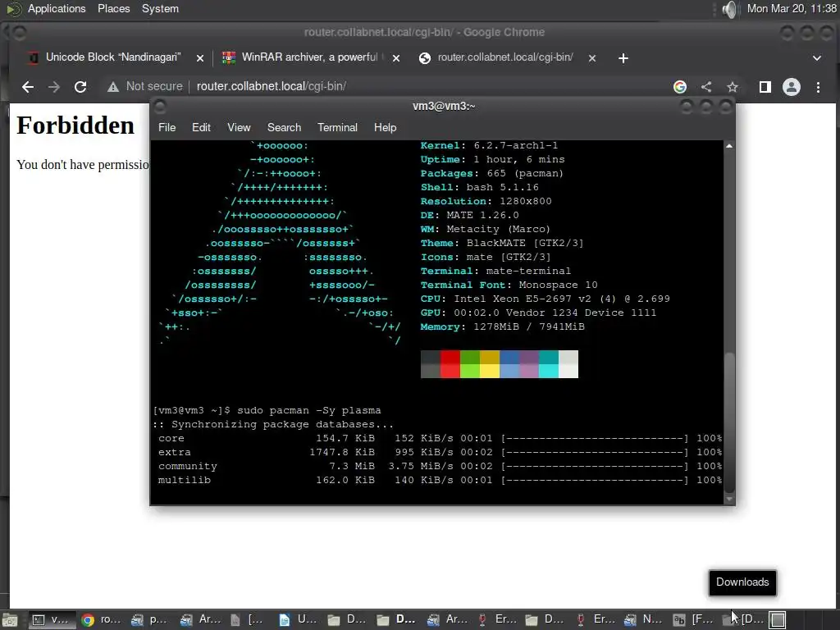Screen dimensions: 840x630
Task: Open the Chrome profile avatar menu
Action: tap(792, 87)
